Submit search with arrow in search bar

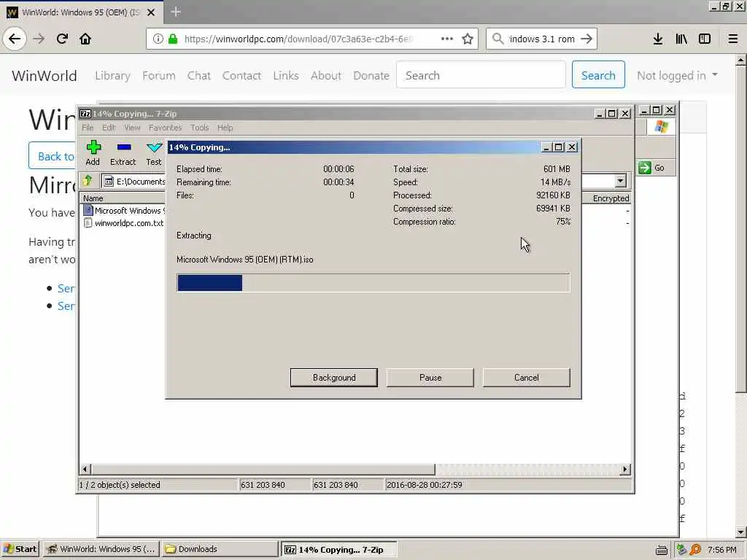click(587, 39)
